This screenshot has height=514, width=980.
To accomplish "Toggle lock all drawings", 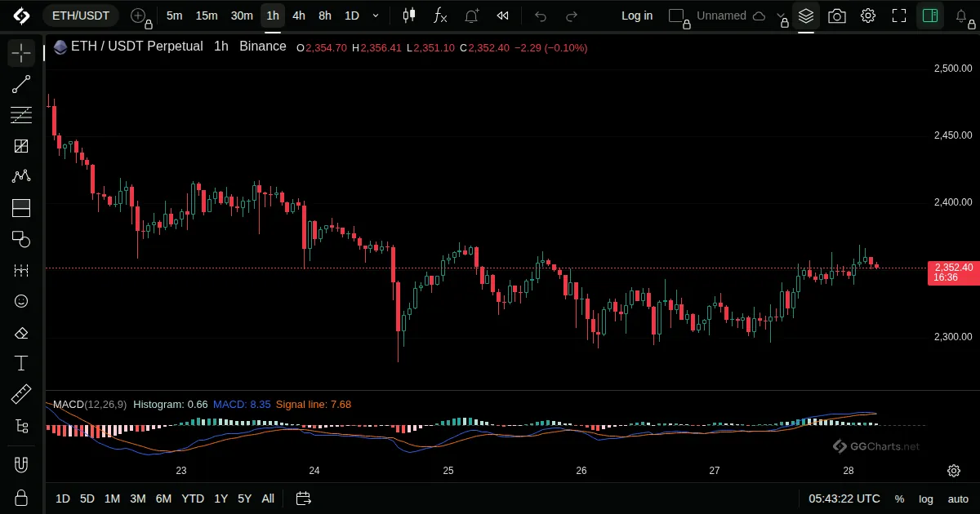I will coord(21,498).
